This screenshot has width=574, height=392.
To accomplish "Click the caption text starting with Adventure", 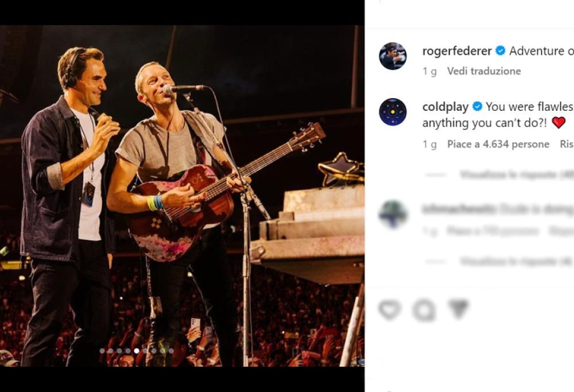I will click(x=540, y=51).
